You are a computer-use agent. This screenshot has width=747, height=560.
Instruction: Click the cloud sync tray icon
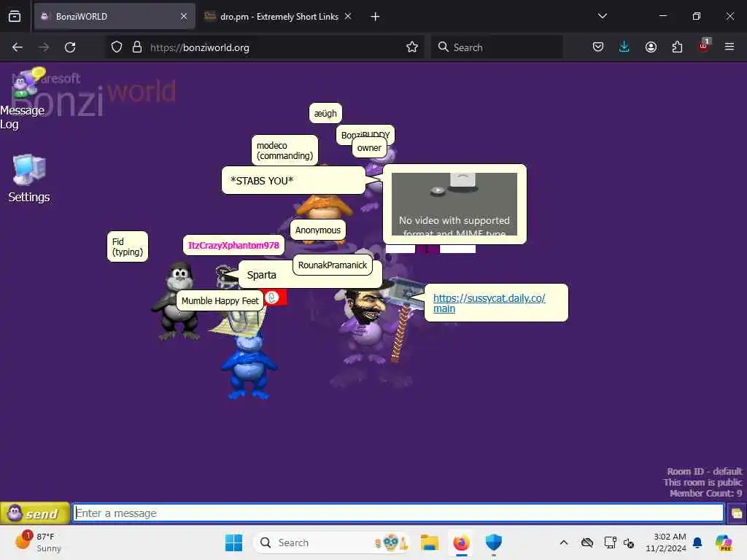click(x=587, y=542)
